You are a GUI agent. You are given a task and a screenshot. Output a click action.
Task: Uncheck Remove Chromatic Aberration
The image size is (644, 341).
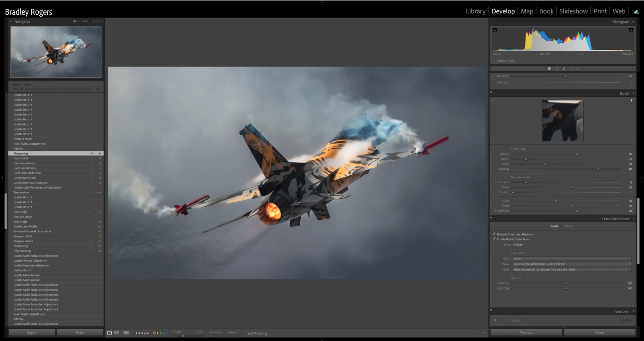coord(494,234)
